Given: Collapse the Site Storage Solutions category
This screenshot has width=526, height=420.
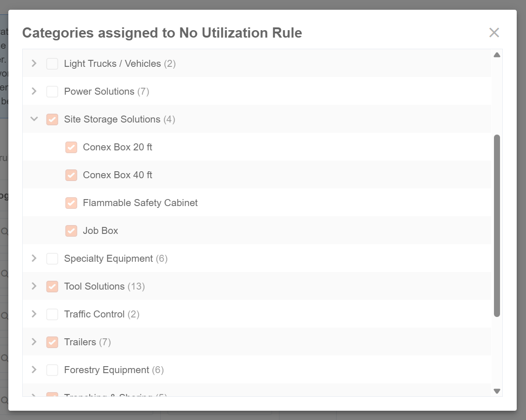Looking at the screenshot, I should tap(34, 119).
